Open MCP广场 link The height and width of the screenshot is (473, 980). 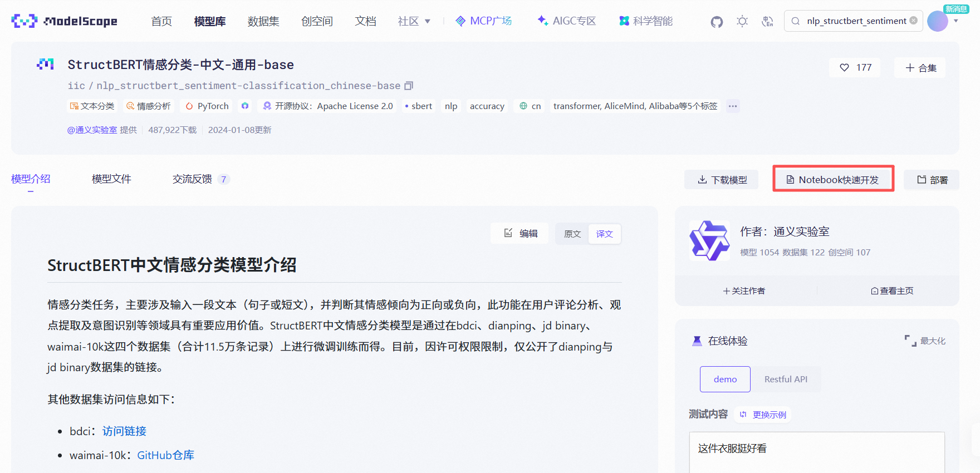(x=484, y=21)
